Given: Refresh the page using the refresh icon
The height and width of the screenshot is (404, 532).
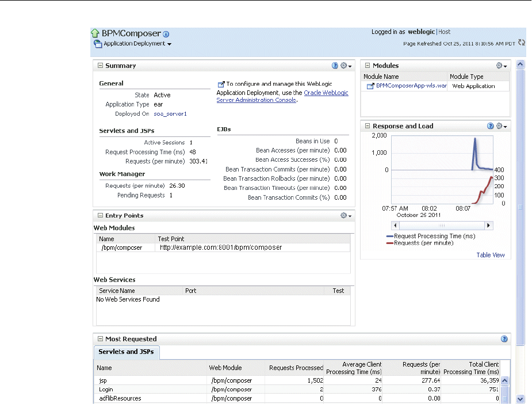Looking at the screenshot, I should (x=522, y=43).
